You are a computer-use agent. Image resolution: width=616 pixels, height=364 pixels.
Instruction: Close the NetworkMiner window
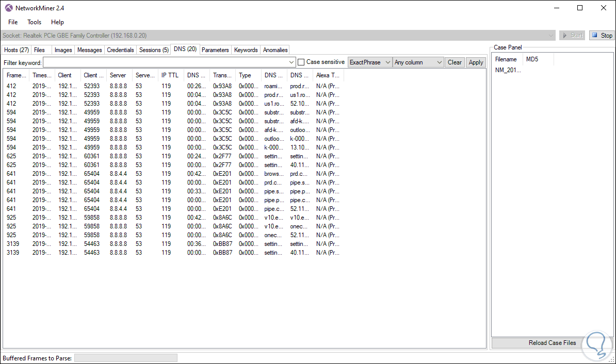click(604, 8)
